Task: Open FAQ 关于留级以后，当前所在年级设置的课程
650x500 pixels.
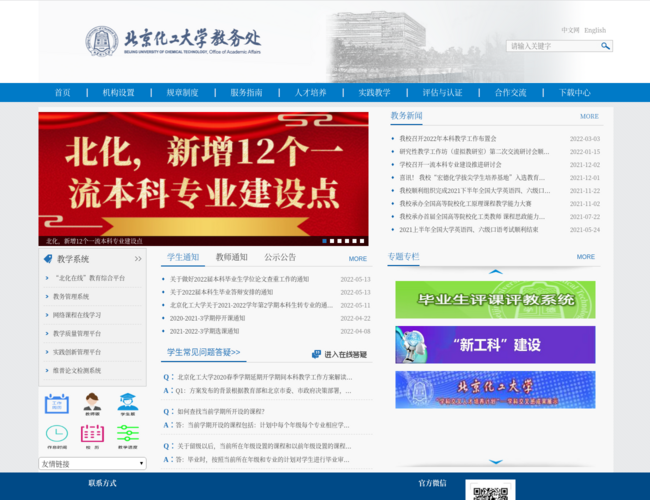Action: (x=264, y=446)
